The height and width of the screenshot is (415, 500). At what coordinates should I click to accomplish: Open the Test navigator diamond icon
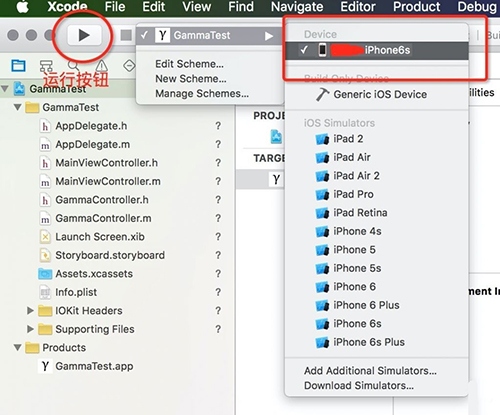[x=129, y=66]
